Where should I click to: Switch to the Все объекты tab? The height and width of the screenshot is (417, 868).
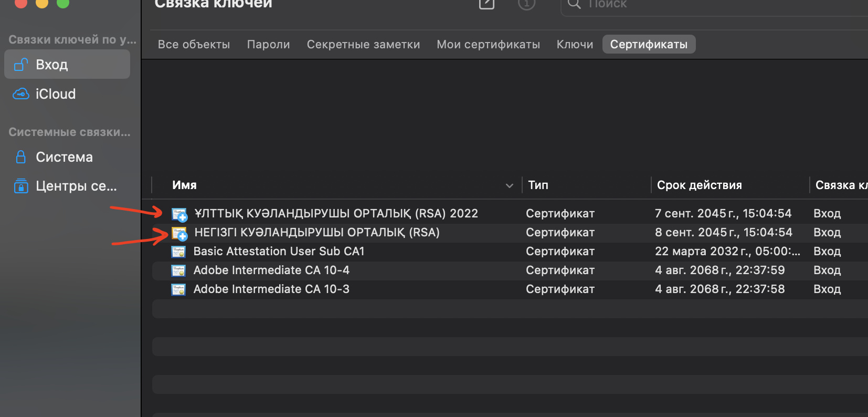194,45
